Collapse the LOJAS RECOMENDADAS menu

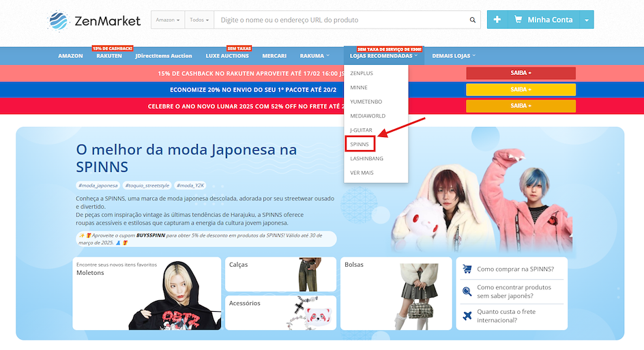click(x=383, y=56)
